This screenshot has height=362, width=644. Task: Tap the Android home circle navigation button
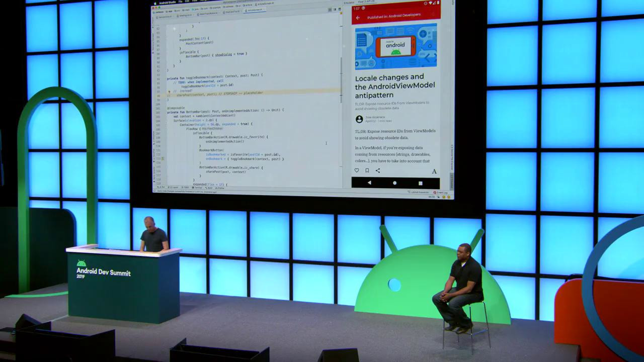tap(394, 183)
